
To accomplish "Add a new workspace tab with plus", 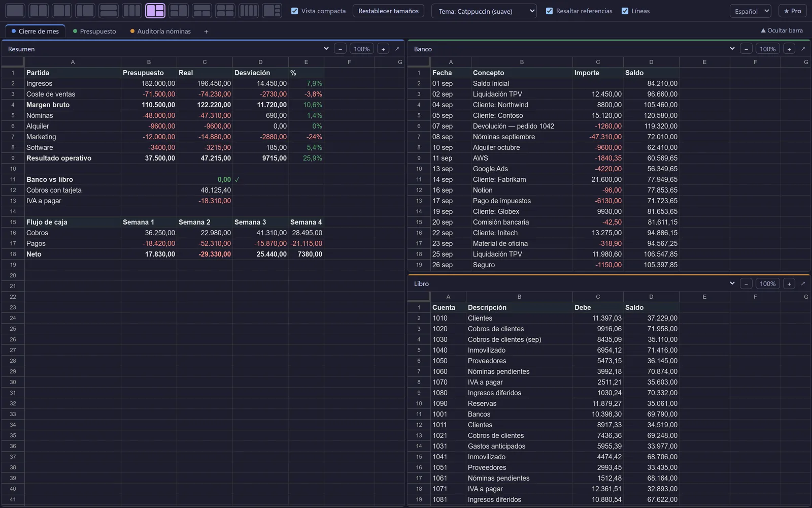I will point(206,31).
